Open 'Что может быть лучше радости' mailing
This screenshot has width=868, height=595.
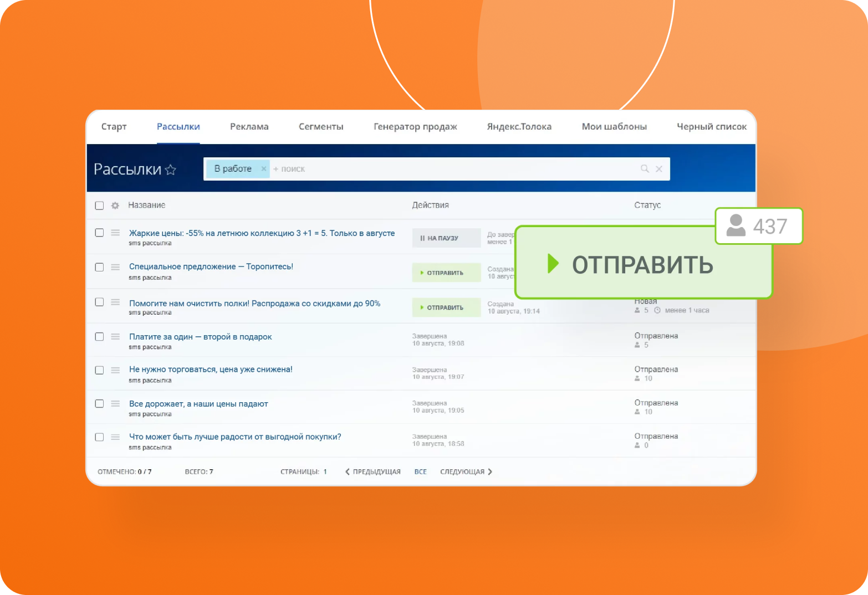click(x=235, y=437)
